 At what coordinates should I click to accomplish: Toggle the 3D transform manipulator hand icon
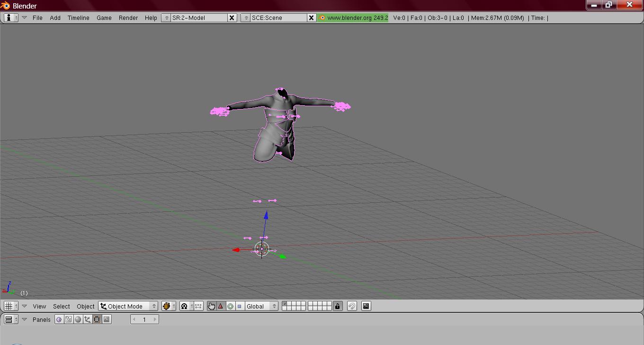tap(211, 306)
